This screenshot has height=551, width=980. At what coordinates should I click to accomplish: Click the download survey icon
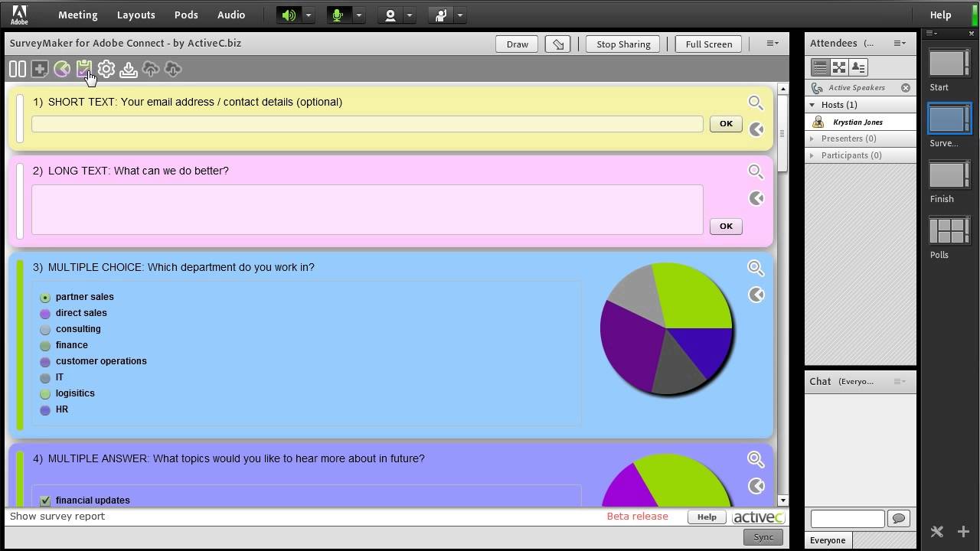click(x=129, y=70)
